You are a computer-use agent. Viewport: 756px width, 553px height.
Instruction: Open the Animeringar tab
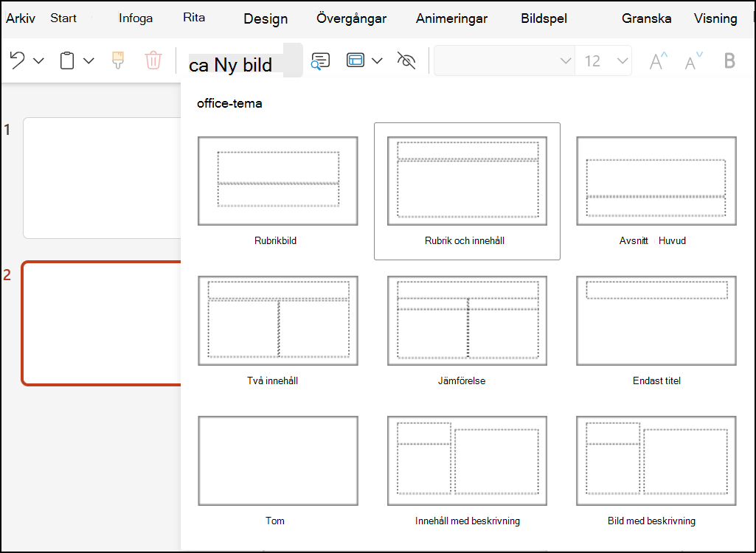tap(452, 19)
